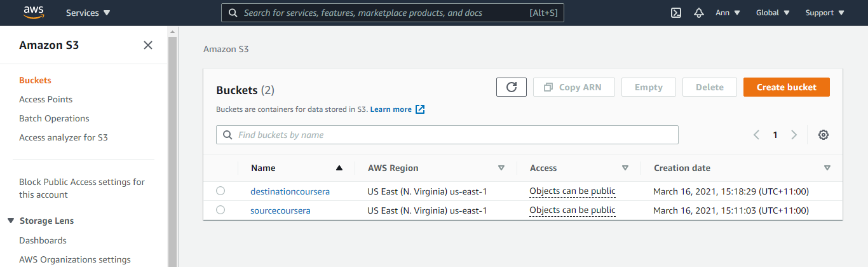Select the destinationcoursera bucket radio button

pos(220,191)
